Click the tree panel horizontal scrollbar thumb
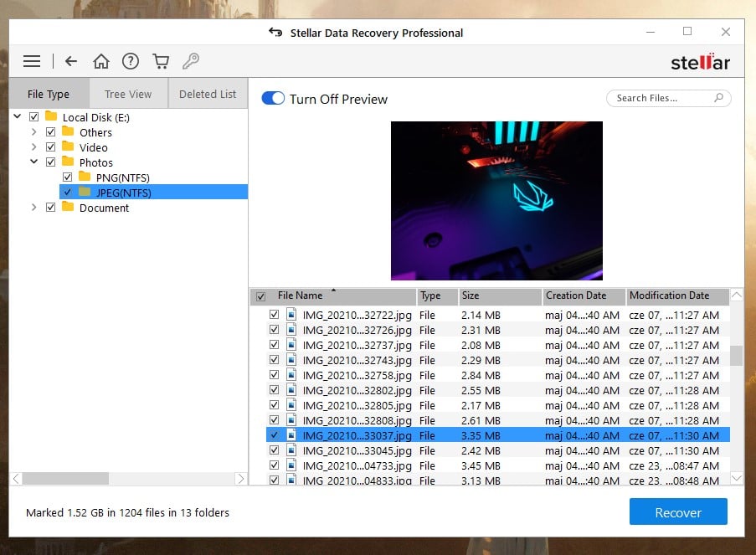The width and height of the screenshot is (756, 555). [x=65, y=478]
